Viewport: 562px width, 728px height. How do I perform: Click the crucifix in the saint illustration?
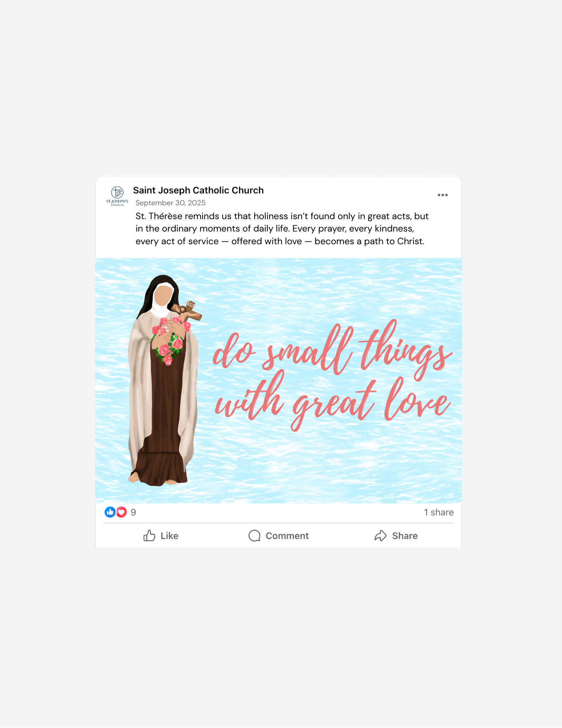pos(187,310)
